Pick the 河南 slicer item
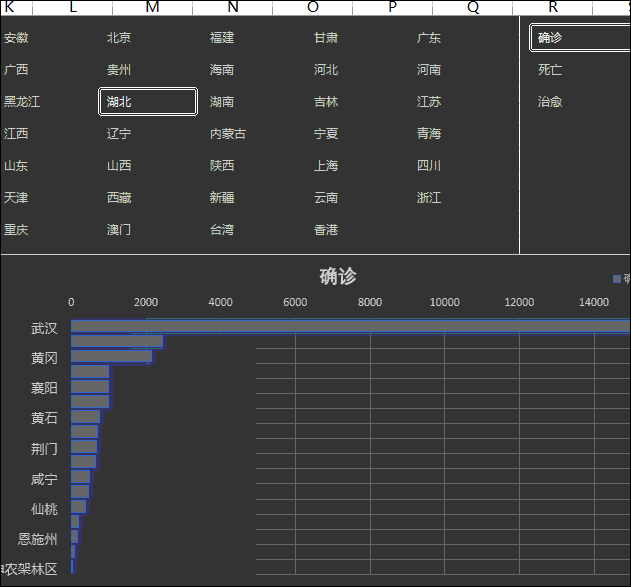The width and height of the screenshot is (631, 587). (429, 70)
